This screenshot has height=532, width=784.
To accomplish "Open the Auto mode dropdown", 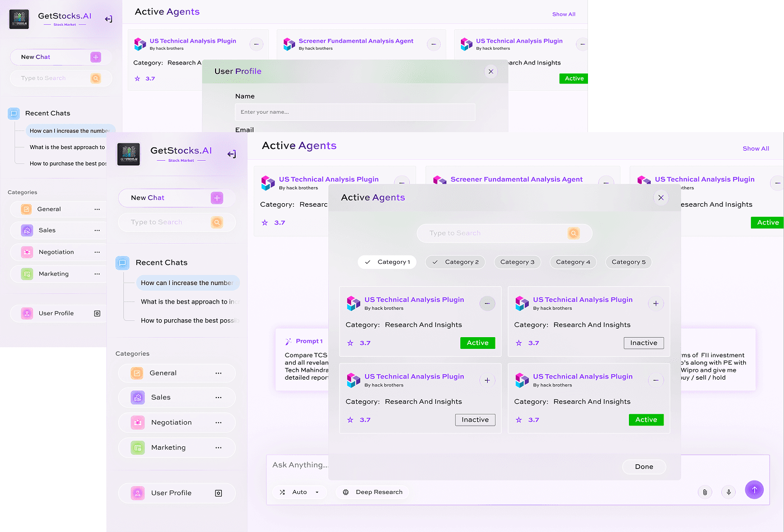I will pyautogui.click(x=300, y=492).
